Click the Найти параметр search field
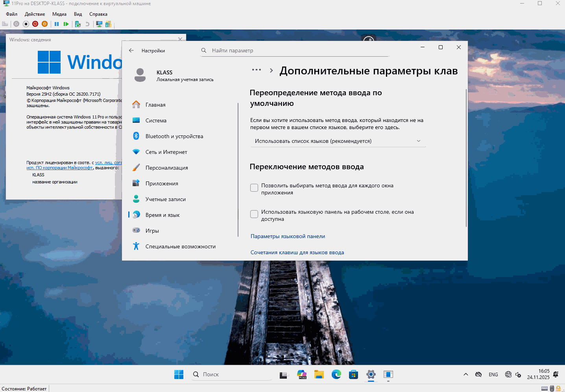 pos(295,50)
